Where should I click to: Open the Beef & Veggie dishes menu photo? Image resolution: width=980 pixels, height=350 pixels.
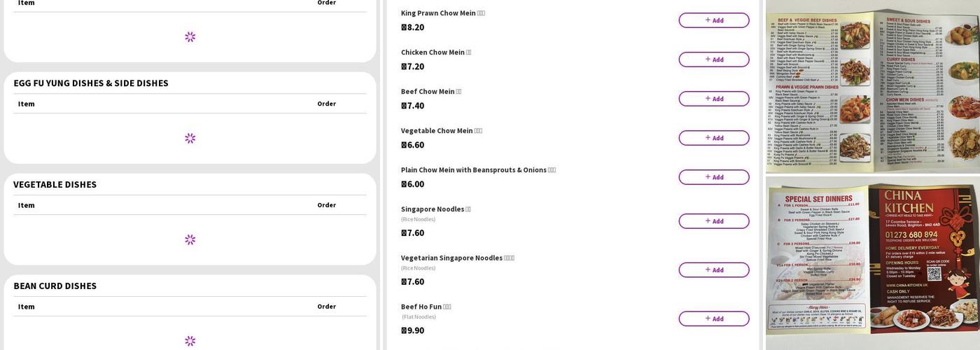(872, 87)
